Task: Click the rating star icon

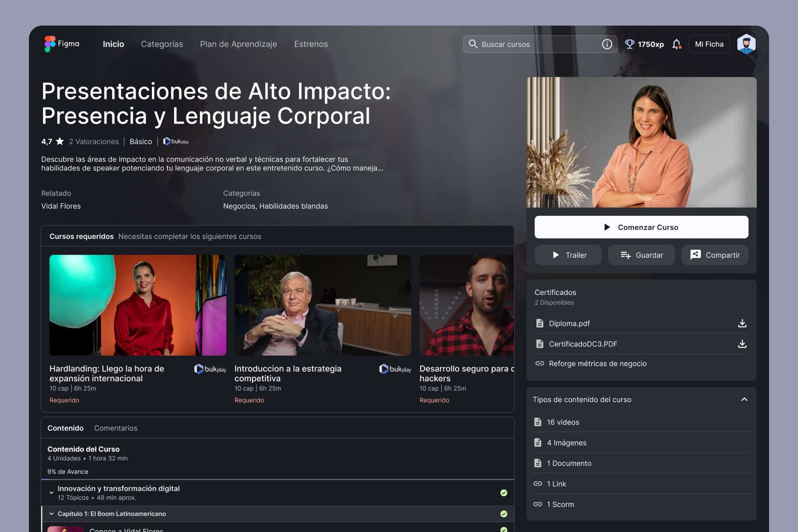Action: click(60, 141)
